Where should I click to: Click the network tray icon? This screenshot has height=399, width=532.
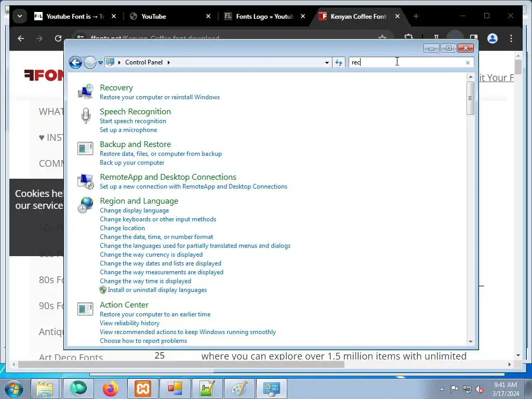pyautogui.click(x=467, y=390)
